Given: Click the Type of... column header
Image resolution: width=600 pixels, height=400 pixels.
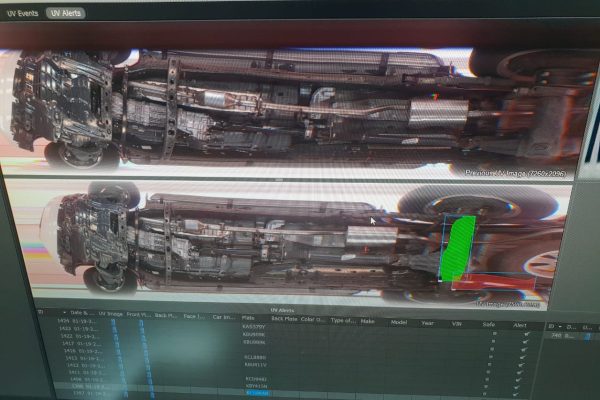Looking at the screenshot, I should click(x=342, y=320).
